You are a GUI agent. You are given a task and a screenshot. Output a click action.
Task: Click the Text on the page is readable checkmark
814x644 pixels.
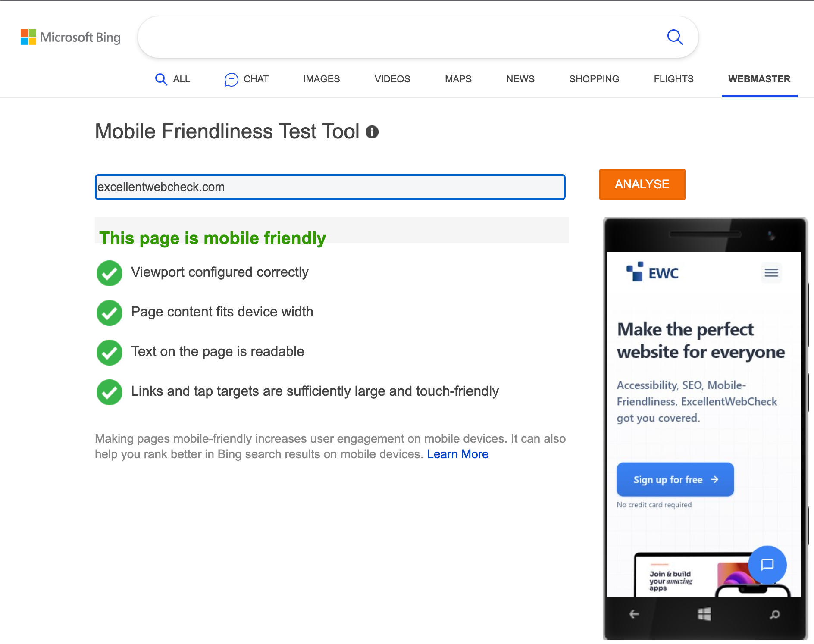pos(110,353)
